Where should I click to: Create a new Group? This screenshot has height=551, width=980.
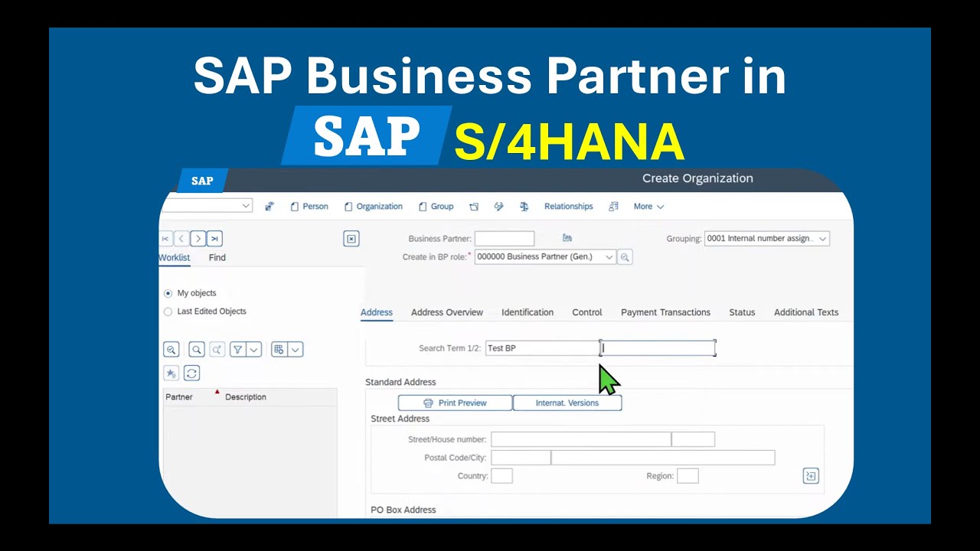pyautogui.click(x=436, y=207)
